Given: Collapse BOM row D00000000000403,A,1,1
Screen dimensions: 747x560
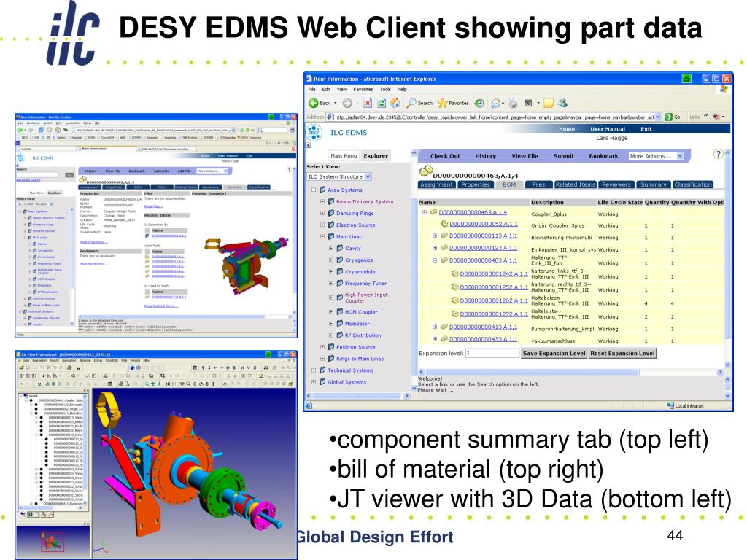Looking at the screenshot, I should [435, 260].
